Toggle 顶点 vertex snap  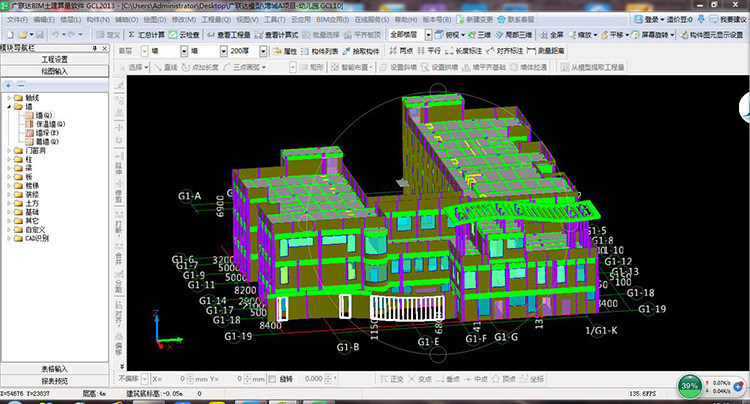[504, 379]
